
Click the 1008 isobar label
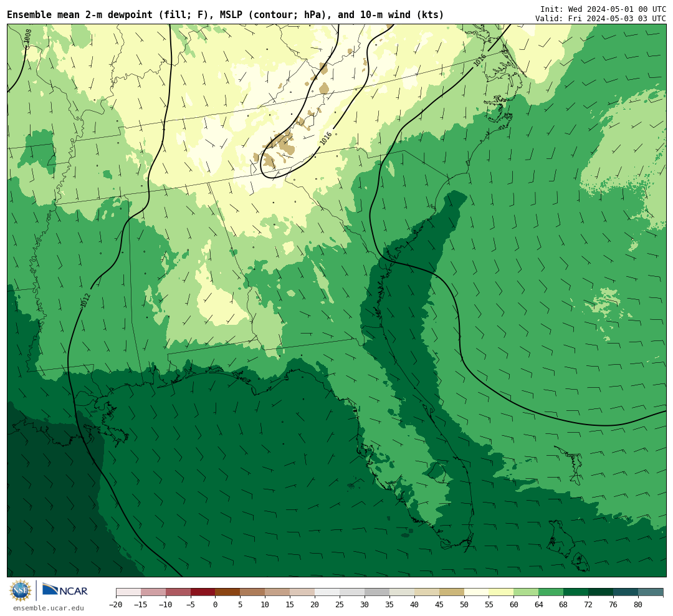pos(28,37)
